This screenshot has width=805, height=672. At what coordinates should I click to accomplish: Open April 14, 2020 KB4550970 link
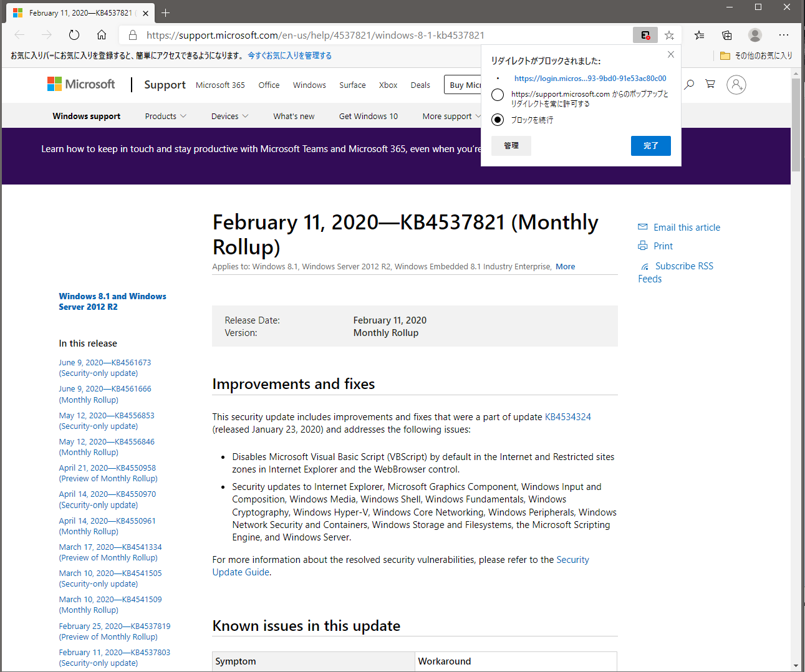(107, 499)
